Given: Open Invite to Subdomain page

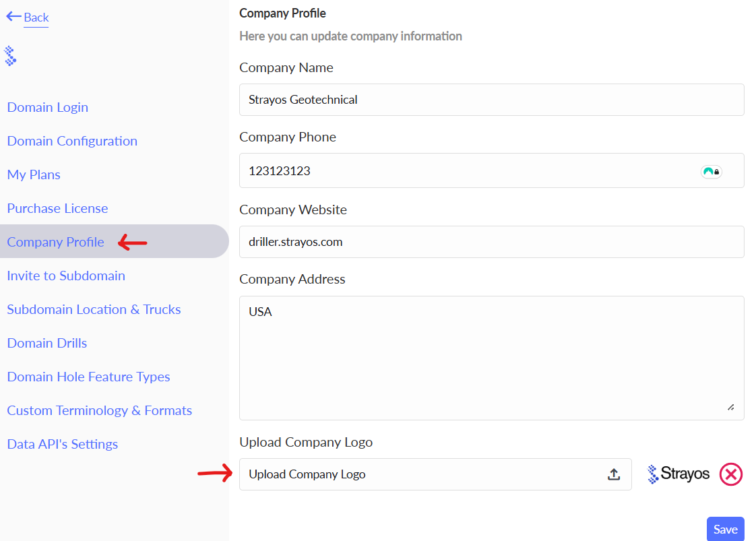Looking at the screenshot, I should pos(66,276).
